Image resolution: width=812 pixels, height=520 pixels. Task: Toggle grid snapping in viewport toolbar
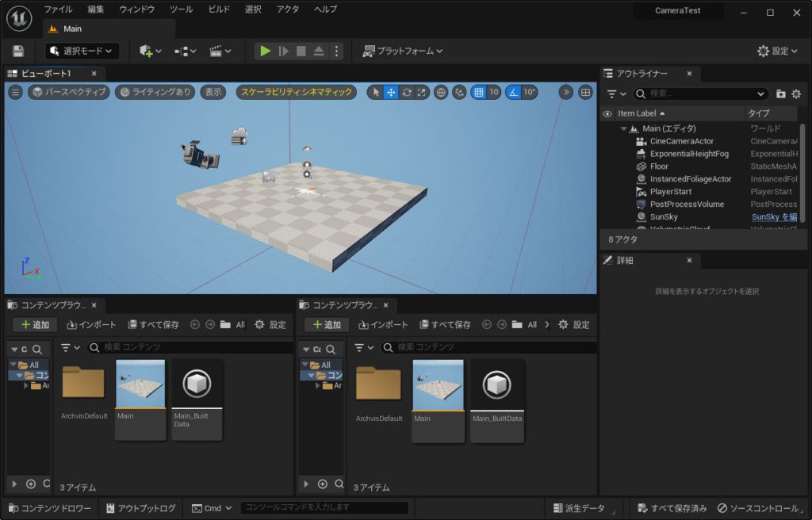coord(479,92)
